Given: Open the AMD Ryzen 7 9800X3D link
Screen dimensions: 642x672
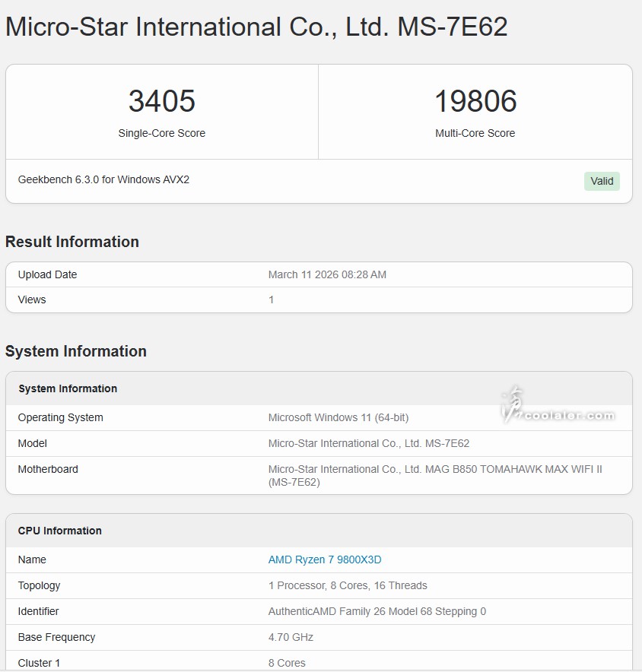Looking at the screenshot, I should point(325,559).
